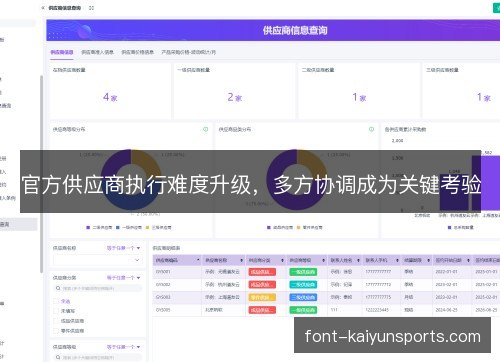Switch to the 供应商价格信息 tab
500x362 pixels.
click(137, 52)
